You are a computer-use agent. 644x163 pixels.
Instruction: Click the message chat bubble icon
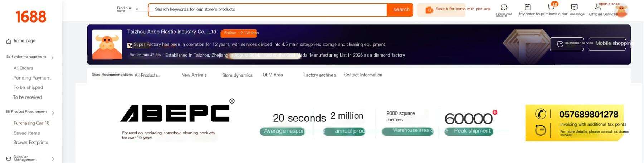pyautogui.click(x=574, y=7)
